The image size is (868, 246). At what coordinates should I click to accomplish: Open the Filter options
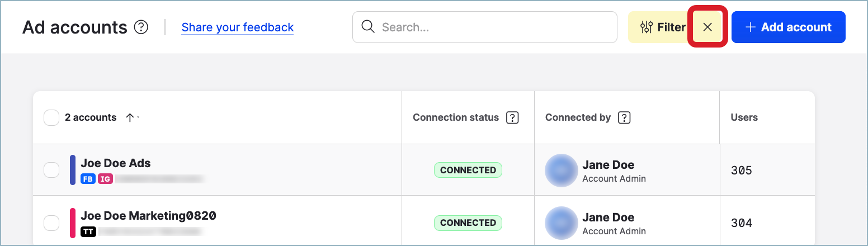coord(663,27)
